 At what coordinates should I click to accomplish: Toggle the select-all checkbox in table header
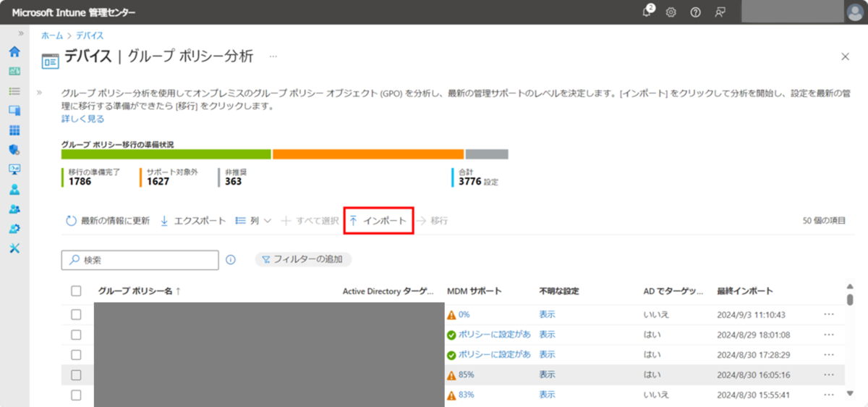click(x=76, y=291)
